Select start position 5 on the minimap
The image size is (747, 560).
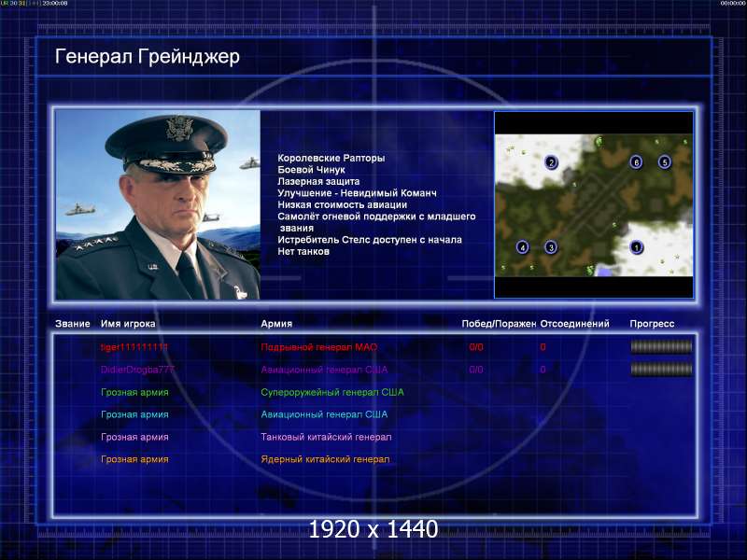pos(665,162)
